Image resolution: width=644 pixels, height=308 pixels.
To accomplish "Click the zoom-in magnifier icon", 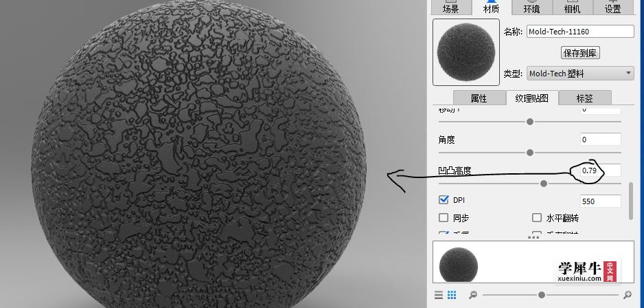I will [x=627, y=295].
